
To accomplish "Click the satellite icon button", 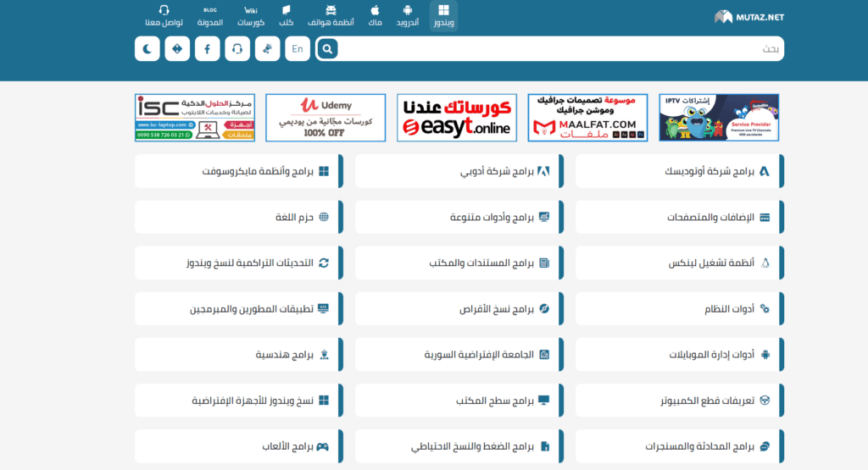I will coord(267,49).
